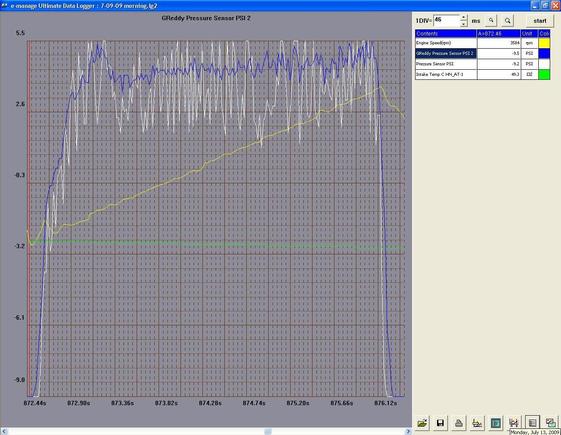Click the last overlapping-windows icon in bottom toolbar
This screenshot has width=561, height=435.
(x=551, y=423)
